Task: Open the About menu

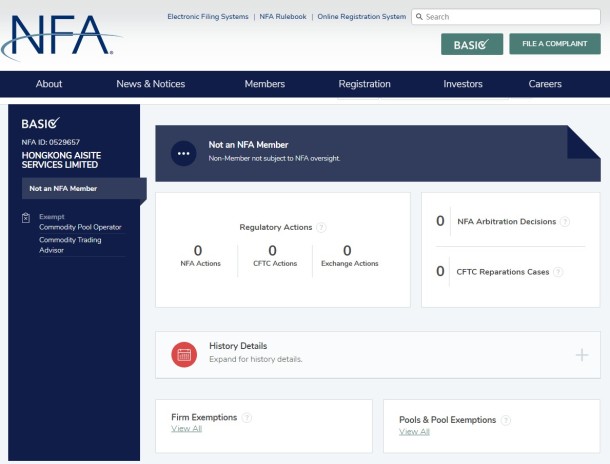Action: (x=49, y=84)
